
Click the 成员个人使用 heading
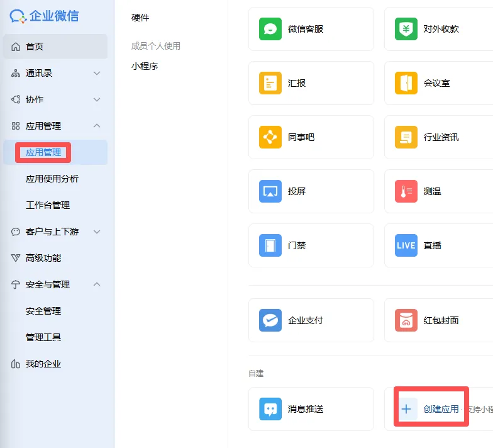(x=156, y=46)
